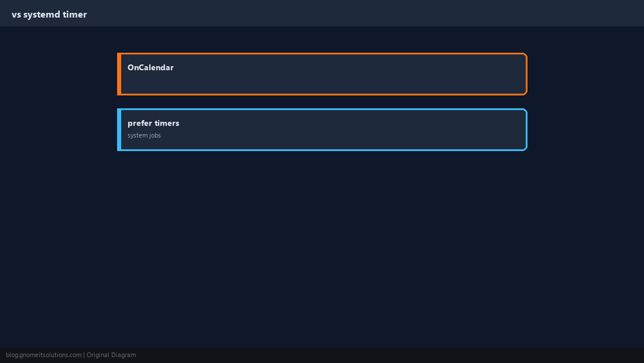
Task: Click the word systemd in the header
Action: click(42, 15)
